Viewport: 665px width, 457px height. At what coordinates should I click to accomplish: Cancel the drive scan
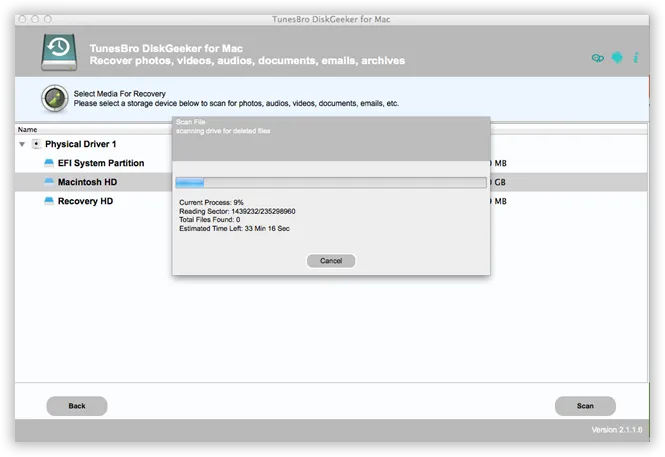331,261
